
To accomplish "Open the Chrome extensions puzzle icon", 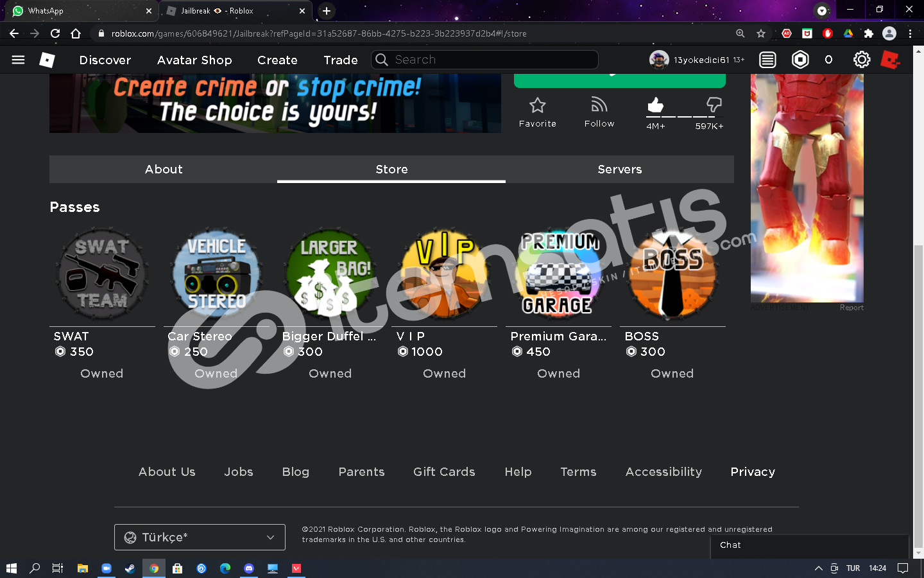I will coord(869,33).
